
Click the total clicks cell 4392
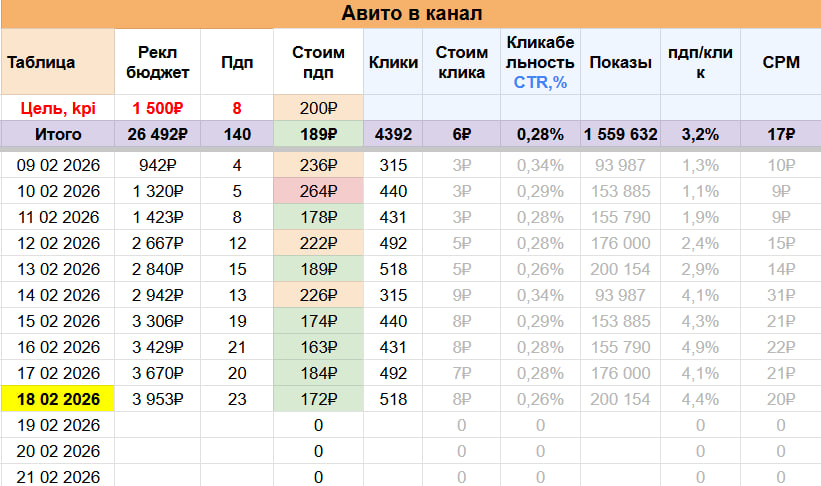392,135
